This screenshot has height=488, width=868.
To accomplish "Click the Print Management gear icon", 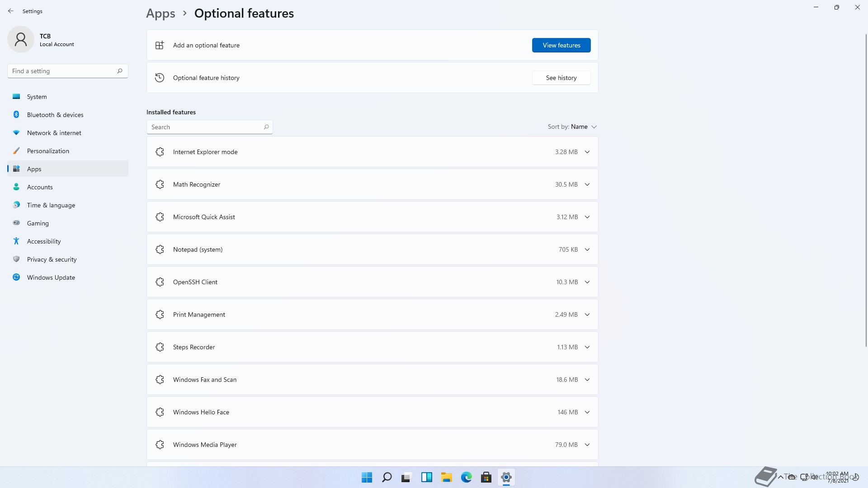I will [x=160, y=314].
